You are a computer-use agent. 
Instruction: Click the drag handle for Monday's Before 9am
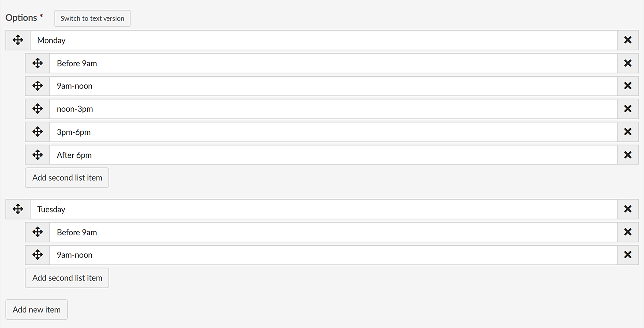[37, 63]
